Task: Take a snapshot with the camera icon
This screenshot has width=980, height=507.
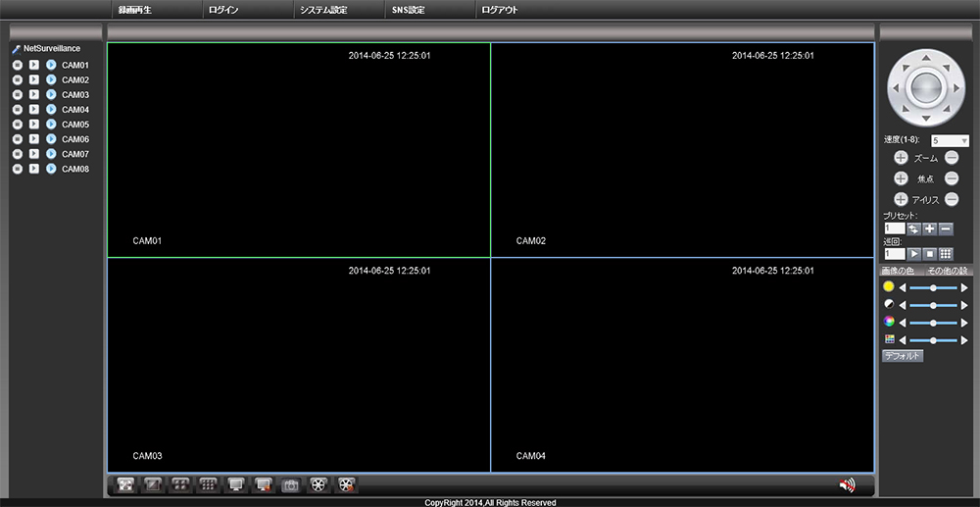Action: click(x=291, y=484)
